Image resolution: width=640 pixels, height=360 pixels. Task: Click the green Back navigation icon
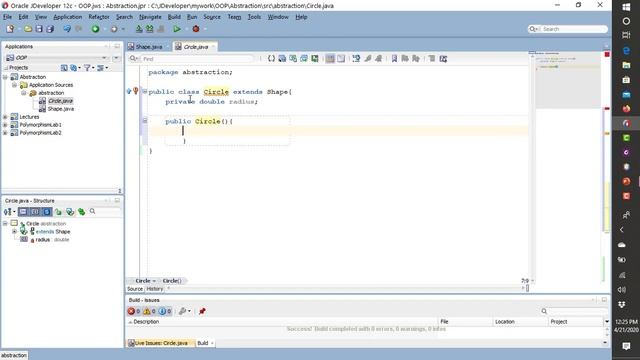tap(95, 29)
